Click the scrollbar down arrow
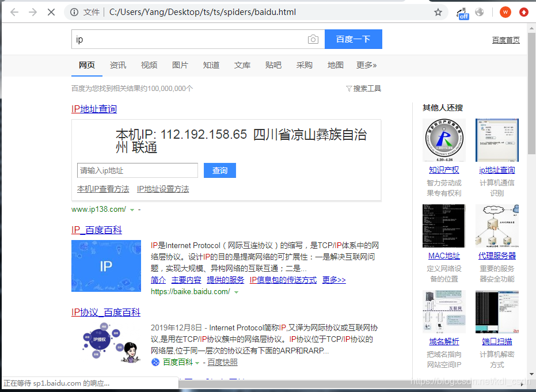This screenshot has height=392, width=536. 532,374
